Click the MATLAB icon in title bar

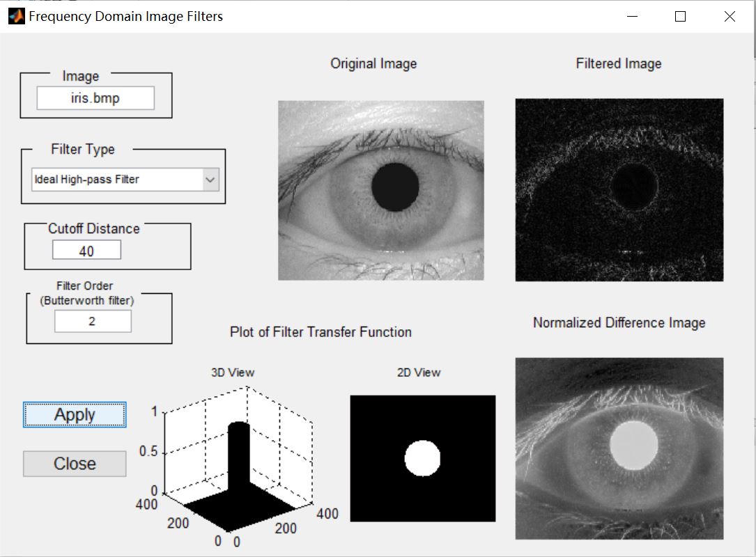17,17
